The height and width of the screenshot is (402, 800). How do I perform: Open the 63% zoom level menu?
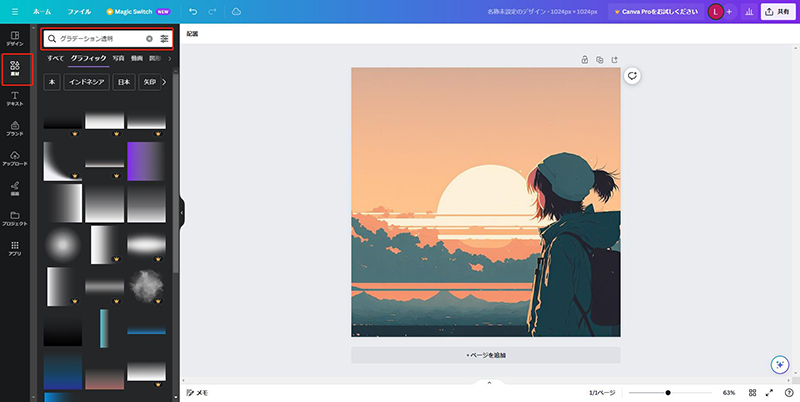(x=729, y=393)
